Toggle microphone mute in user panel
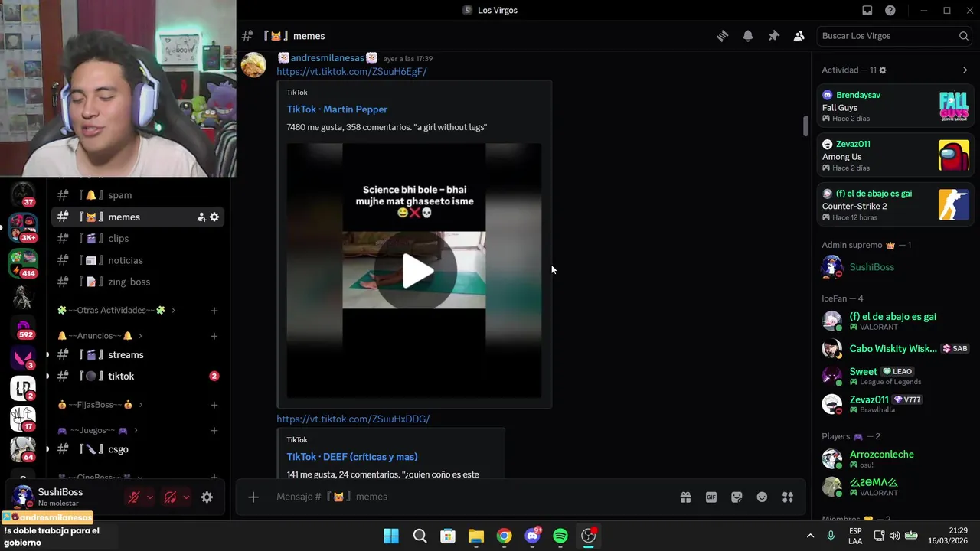The width and height of the screenshot is (980, 551). coord(134,497)
